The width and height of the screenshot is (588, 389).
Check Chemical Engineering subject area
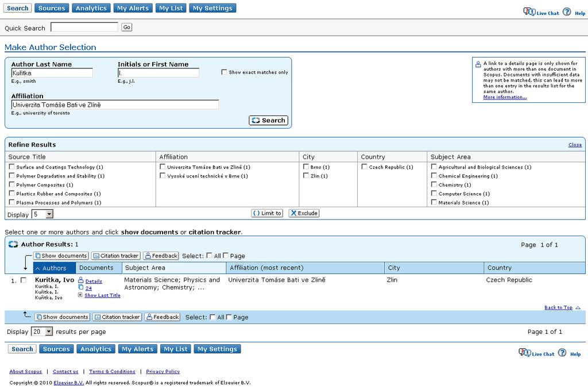click(x=434, y=176)
